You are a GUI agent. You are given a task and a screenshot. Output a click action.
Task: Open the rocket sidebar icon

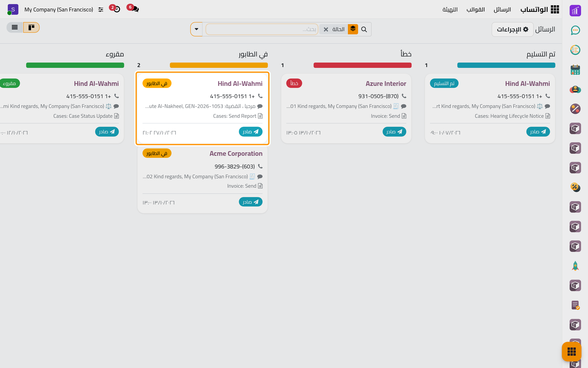point(575,266)
